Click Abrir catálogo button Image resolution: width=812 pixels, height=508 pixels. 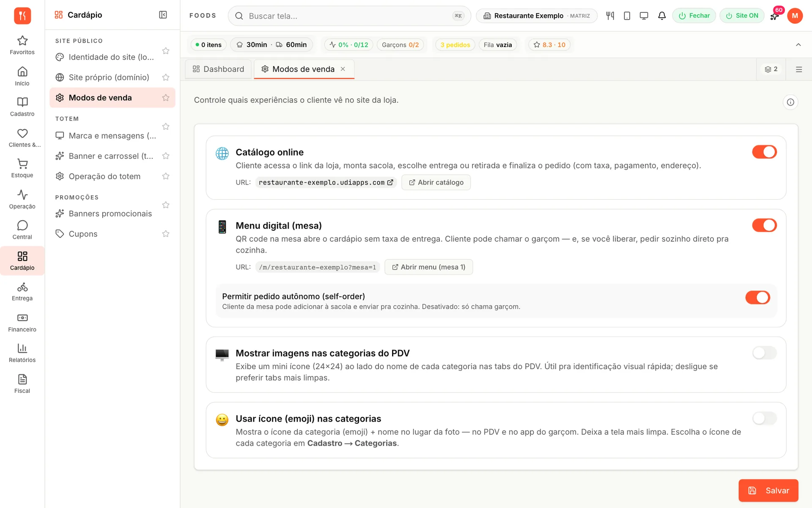(436, 182)
